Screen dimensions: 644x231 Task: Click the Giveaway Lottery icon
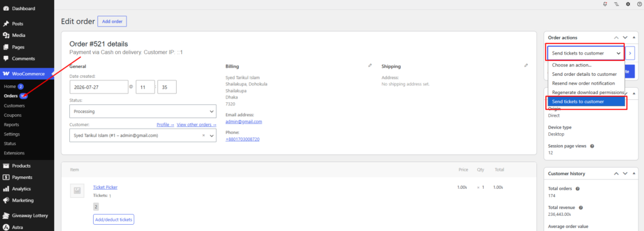(6, 215)
